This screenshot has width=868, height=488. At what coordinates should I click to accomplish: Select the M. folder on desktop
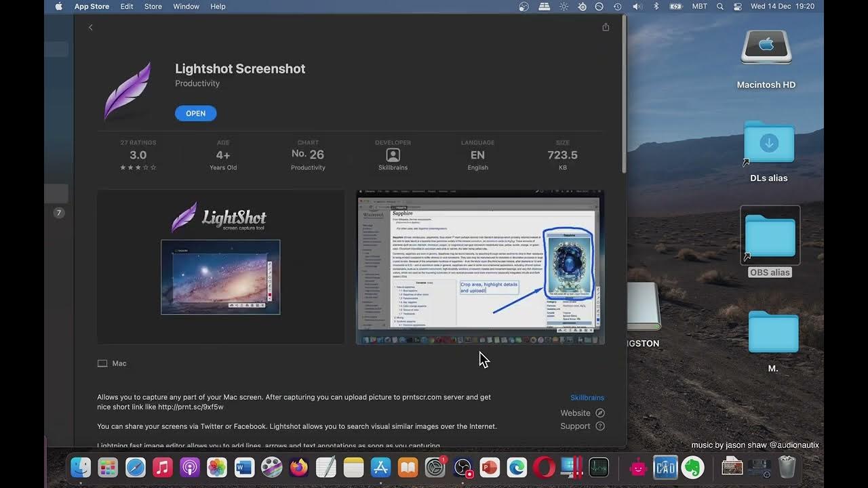click(773, 341)
